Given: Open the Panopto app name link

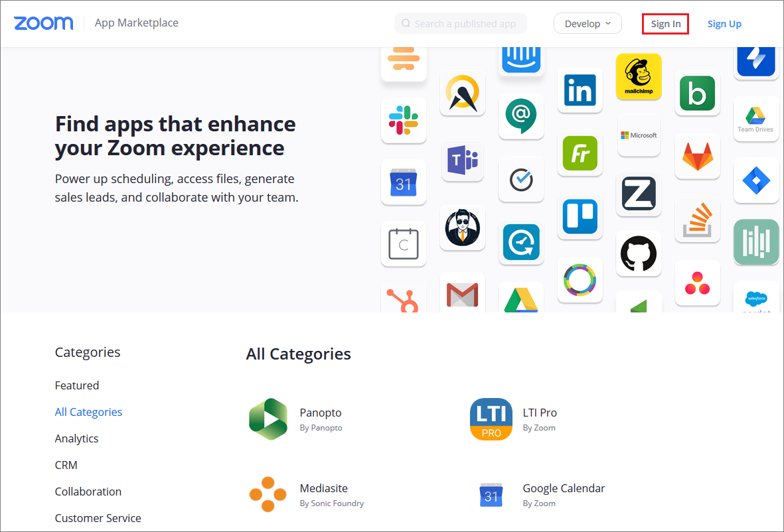Looking at the screenshot, I should [x=321, y=413].
